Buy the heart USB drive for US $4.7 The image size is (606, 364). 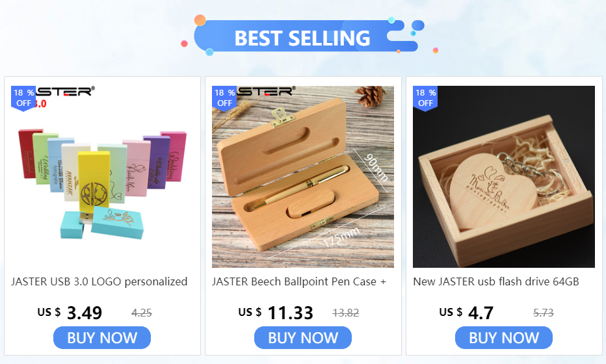[504, 338]
